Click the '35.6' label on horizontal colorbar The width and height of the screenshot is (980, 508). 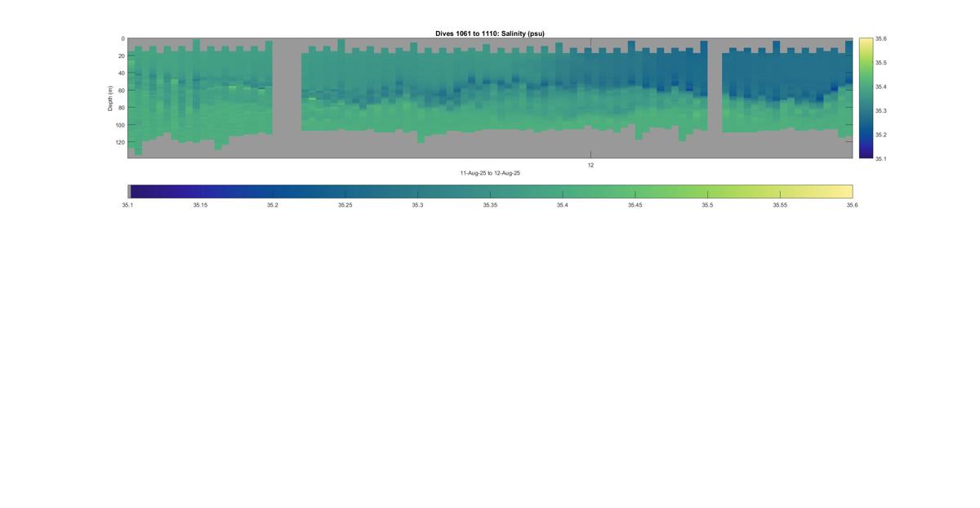coord(853,206)
